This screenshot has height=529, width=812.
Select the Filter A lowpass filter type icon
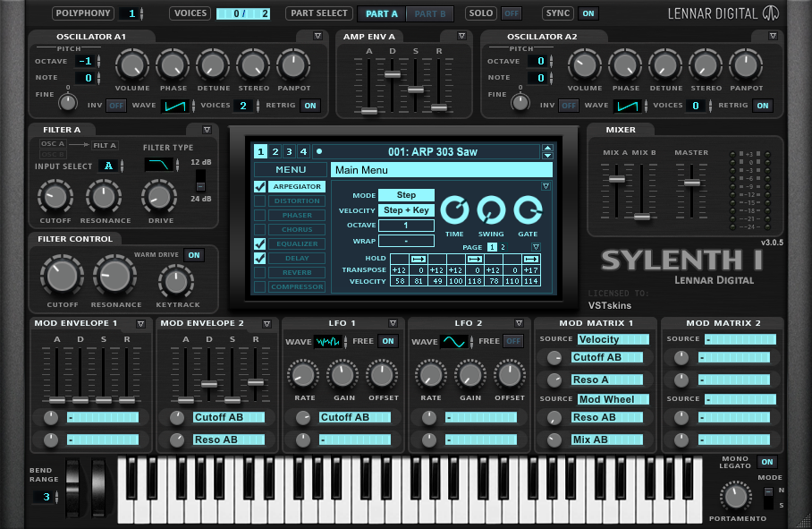[x=158, y=165]
